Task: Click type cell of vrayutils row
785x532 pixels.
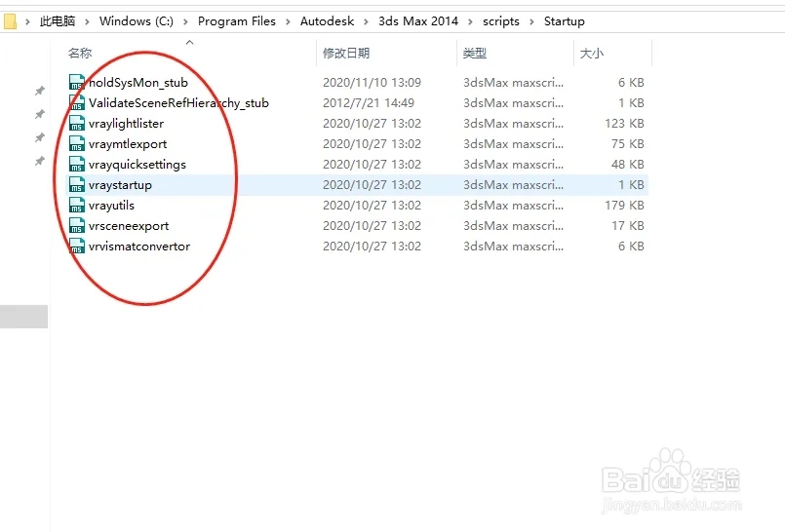Action: 513,206
